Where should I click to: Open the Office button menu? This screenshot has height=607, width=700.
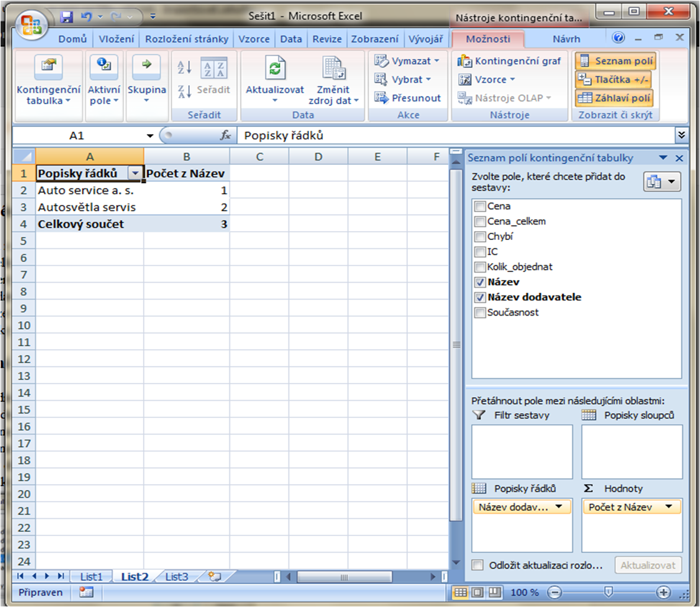(x=31, y=25)
